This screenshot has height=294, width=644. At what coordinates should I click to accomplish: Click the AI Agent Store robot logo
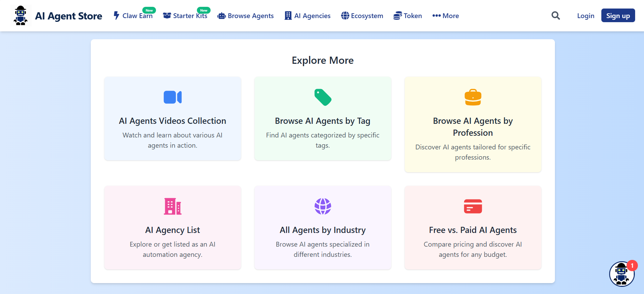point(21,16)
